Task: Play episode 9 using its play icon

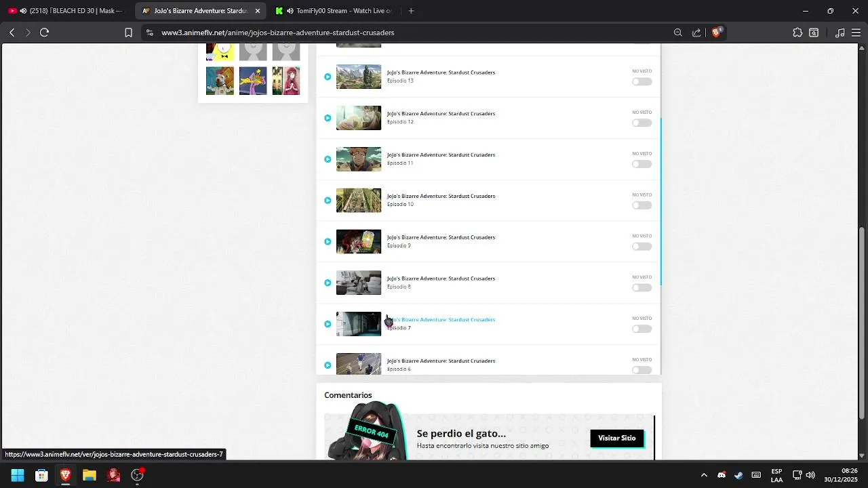Action: pos(328,242)
